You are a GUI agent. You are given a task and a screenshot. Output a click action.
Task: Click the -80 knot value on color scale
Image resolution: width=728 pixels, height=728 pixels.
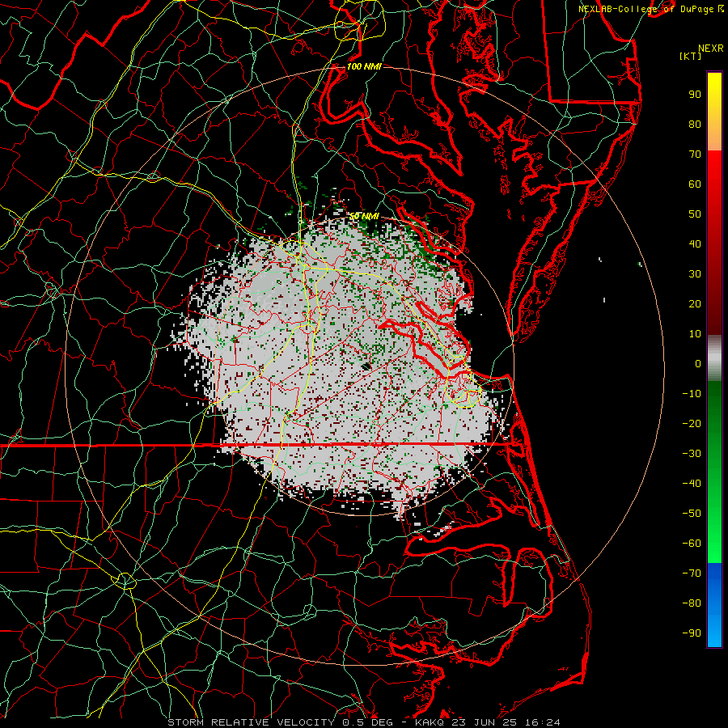pos(692,603)
